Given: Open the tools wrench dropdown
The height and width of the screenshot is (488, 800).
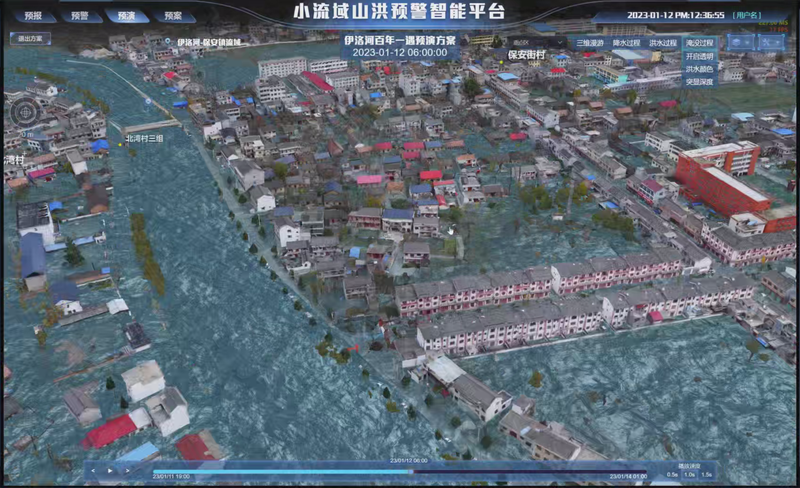Looking at the screenshot, I should [x=770, y=43].
